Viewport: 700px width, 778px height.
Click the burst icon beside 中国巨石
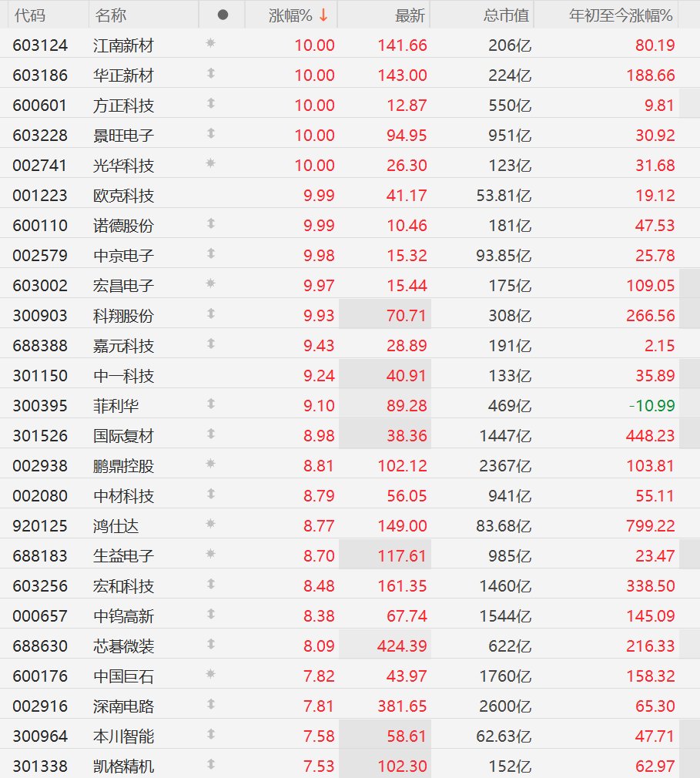tap(210, 674)
